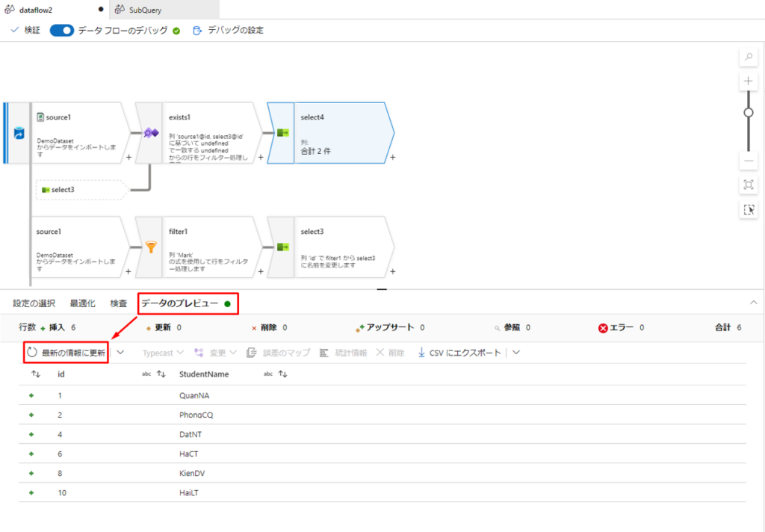Screen dimensions: 765x532
Task: Select the HaiLT row
Action: click(382, 493)
